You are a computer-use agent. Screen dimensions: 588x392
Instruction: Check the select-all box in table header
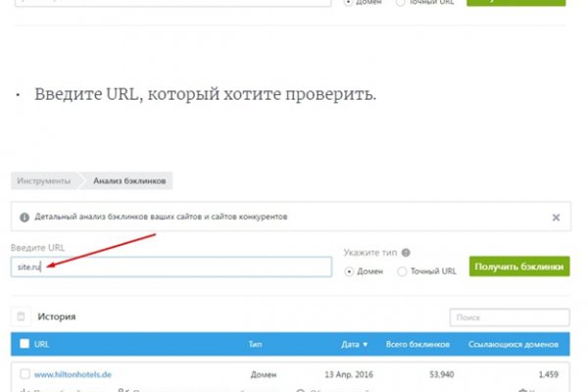(24, 345)
